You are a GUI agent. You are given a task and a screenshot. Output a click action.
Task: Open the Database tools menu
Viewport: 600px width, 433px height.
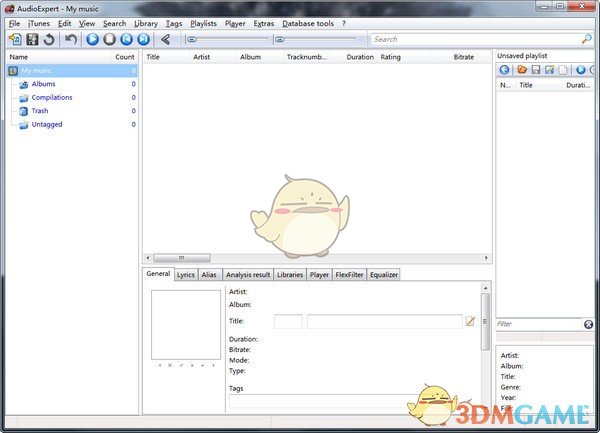click(308, 23)
